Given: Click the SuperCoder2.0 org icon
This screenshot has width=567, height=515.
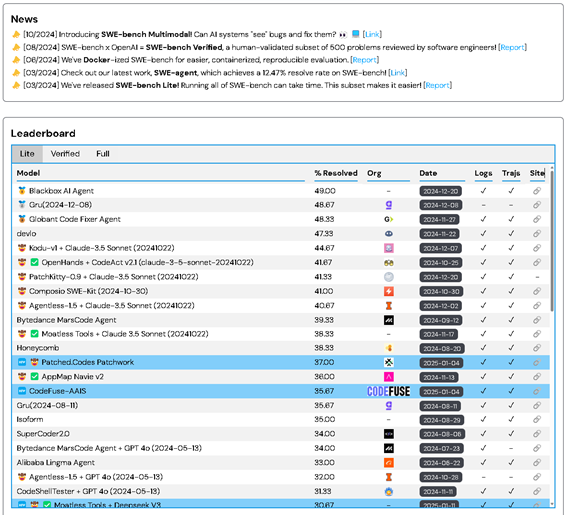Looking at the screenshot, I should tap(389, 434).
